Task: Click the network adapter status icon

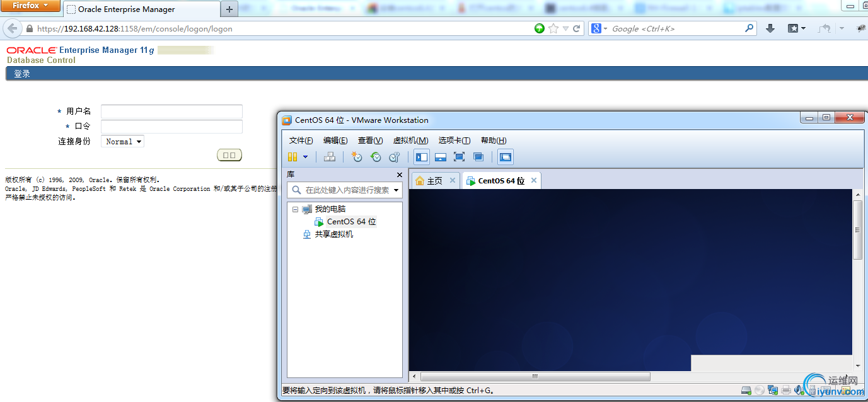Action: tap(773, 390)
